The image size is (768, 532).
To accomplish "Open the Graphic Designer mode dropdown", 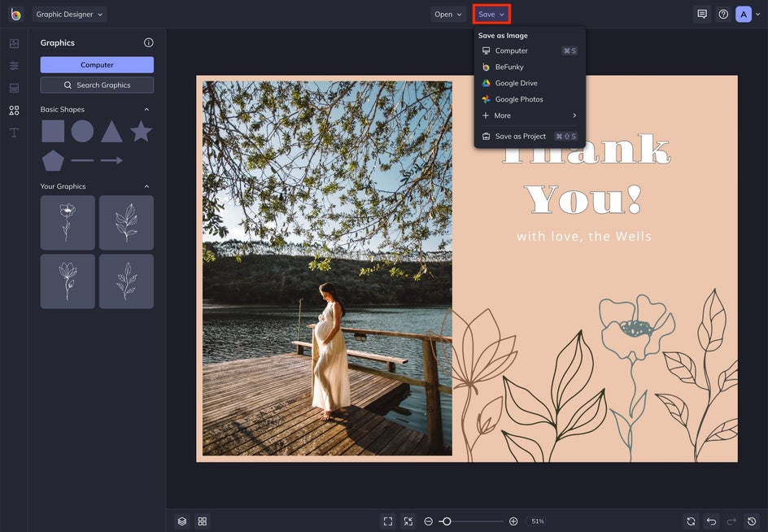I will pyautogui.click(x=69, y=14).
